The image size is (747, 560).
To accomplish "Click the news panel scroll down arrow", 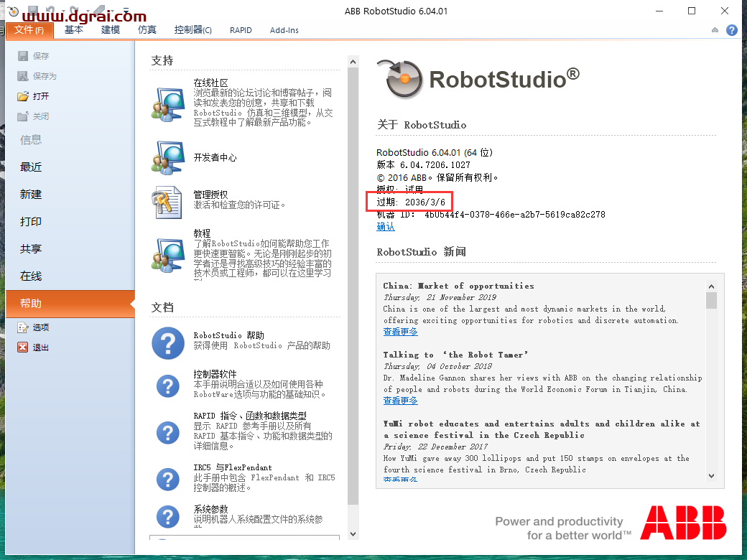I will tap(711, 475).
